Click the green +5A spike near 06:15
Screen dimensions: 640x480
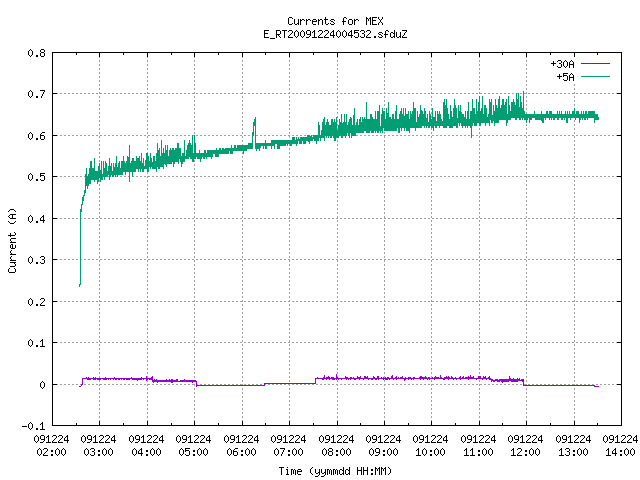coord(254,131)
